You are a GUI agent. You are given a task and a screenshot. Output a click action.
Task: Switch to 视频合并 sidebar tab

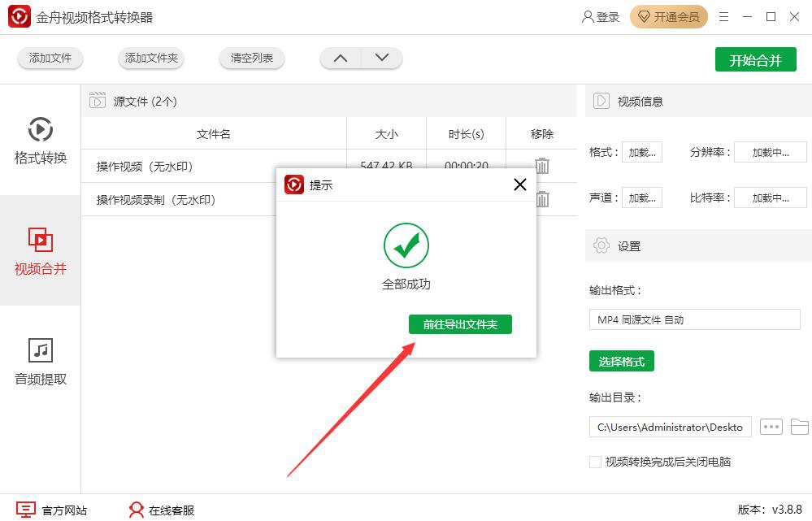click(41, 250)
